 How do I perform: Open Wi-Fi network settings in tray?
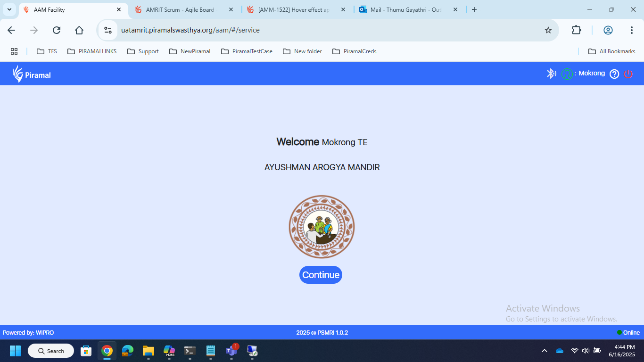574,351
